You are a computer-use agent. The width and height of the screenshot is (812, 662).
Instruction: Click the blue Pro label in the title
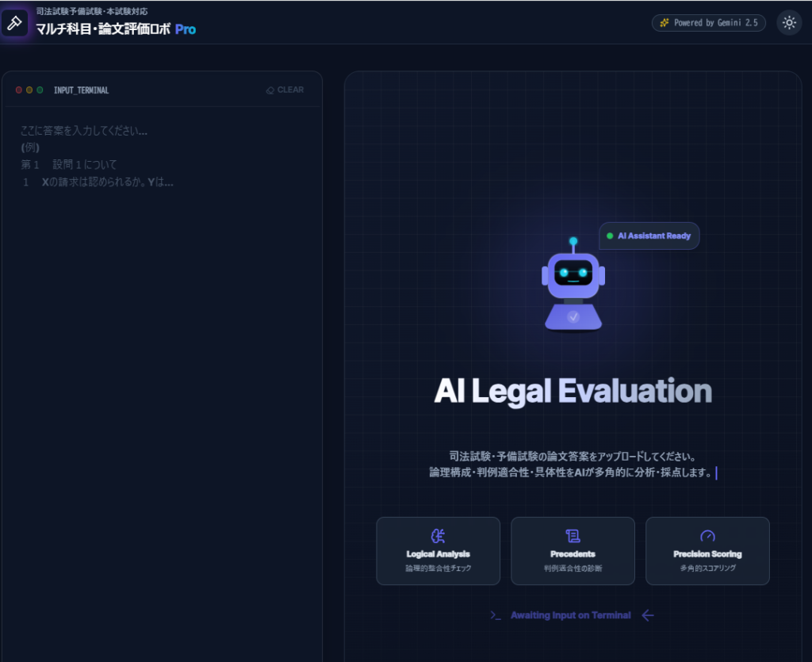tap(186, 29)
